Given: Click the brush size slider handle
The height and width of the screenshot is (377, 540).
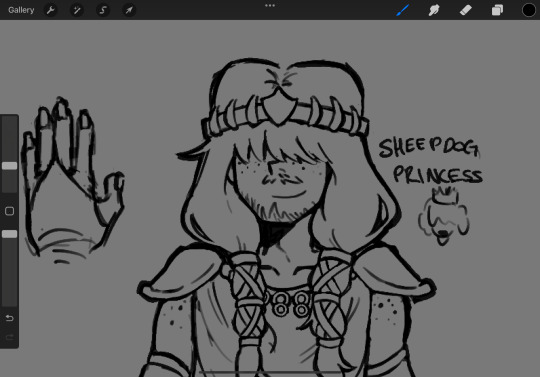Looking at the screenshot, I should [10, 166].
